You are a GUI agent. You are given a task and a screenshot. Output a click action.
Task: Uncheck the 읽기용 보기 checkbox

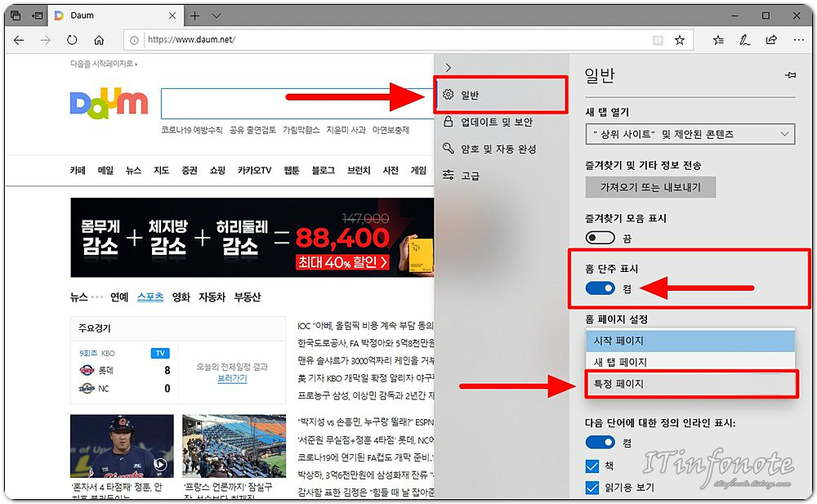(x=592, y=488)
